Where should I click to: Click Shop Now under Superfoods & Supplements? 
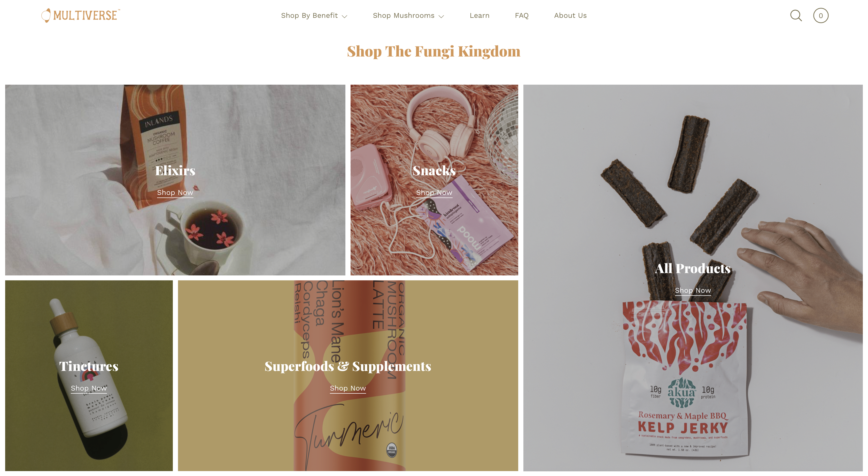(x=348, y=388)
